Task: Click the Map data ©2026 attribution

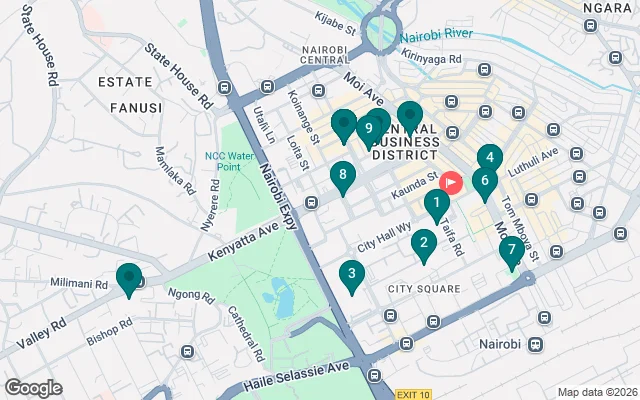Action: (598, 392)
